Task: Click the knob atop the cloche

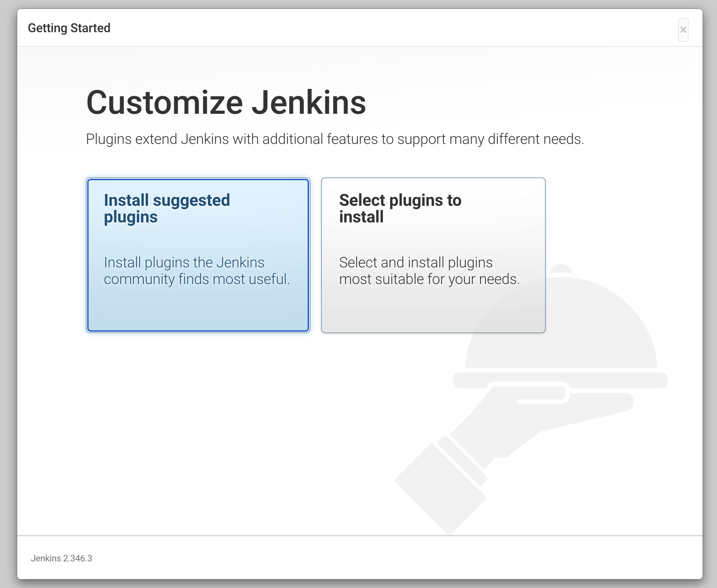Action: 561,268
